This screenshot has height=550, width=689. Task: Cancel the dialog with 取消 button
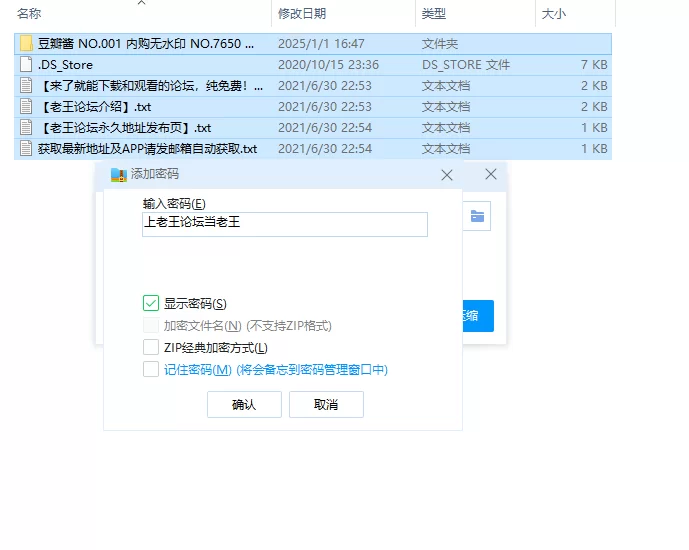pyautogui.click(x=326, y=405)
